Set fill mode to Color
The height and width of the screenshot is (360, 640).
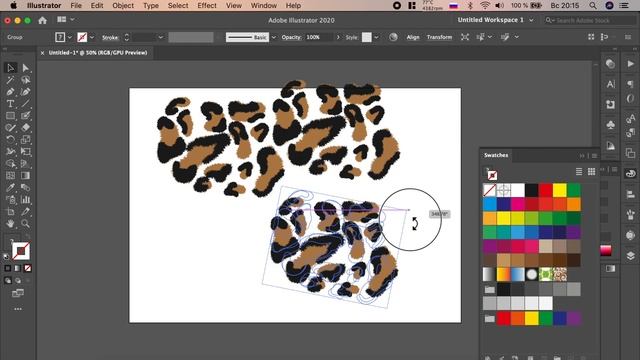(x=8, y=268)
